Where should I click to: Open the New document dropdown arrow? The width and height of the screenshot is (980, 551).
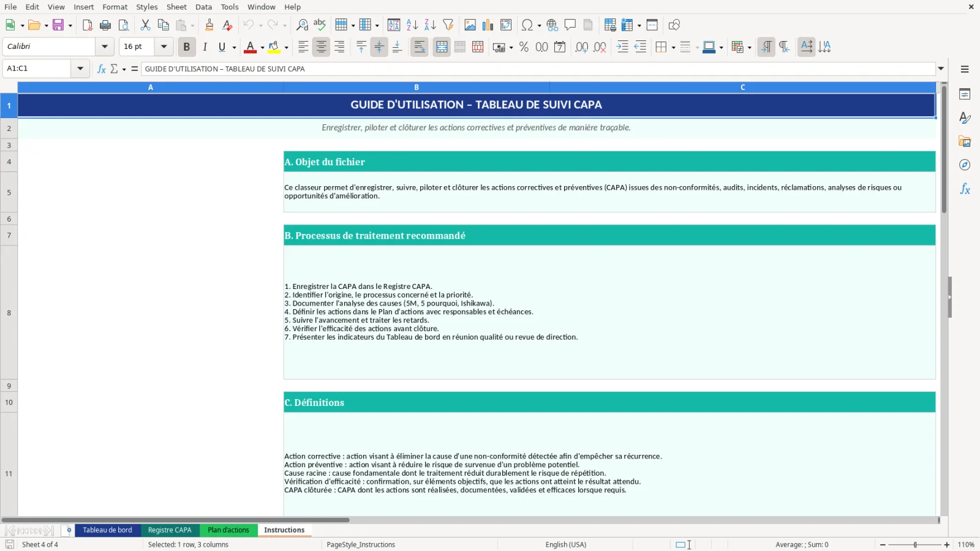pyautogui.click(x=22, y=26)
